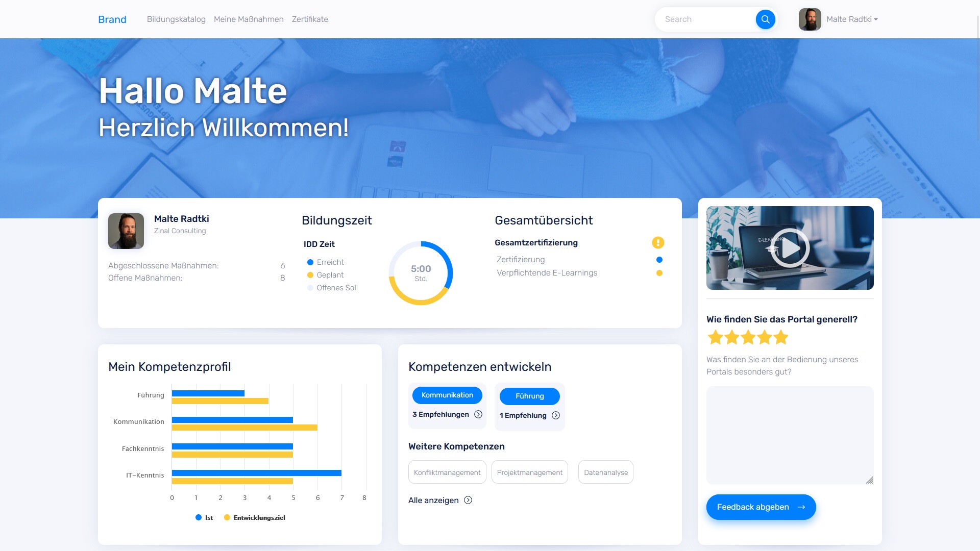980x551 pixels.
Task: Click the yellow warning icon beside Gesamtzertifizierung
Action: 658,243
